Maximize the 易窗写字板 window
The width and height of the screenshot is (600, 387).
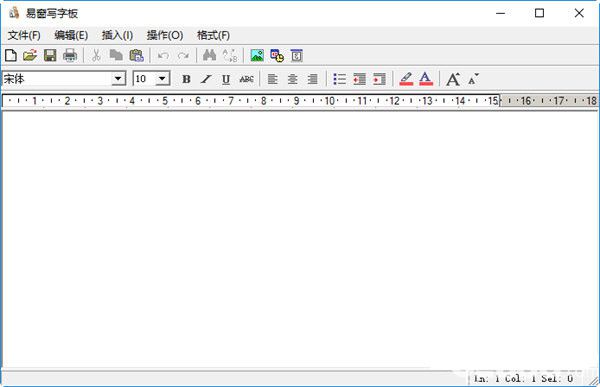[x=540, y=13]
